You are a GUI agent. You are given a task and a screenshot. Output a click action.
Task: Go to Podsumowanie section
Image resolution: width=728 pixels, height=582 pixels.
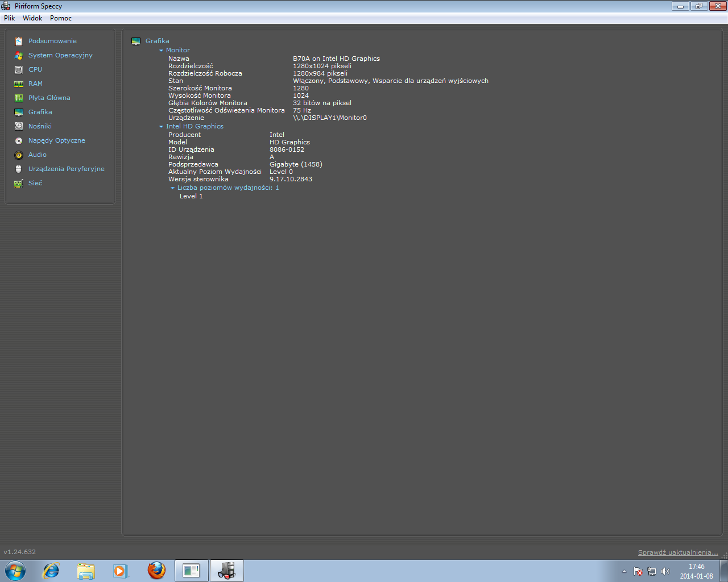coord(52,41)
